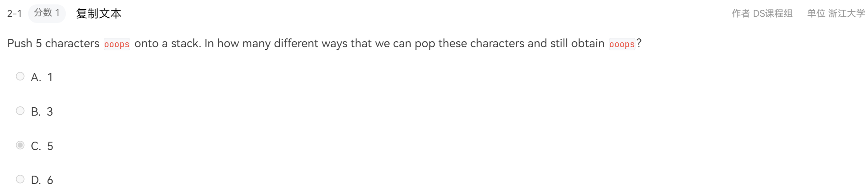Click the words "Push 5 characters"

coord(53,43)
